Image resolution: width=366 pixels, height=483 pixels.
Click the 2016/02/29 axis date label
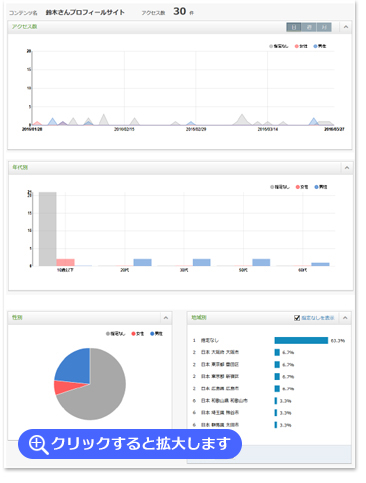[196, 129]
